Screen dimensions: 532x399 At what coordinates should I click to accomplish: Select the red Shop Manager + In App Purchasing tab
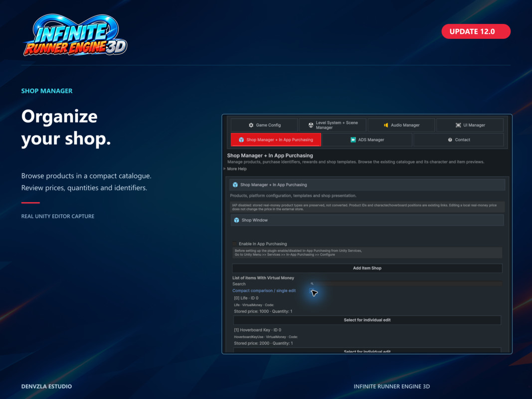[x=276, y=140]
